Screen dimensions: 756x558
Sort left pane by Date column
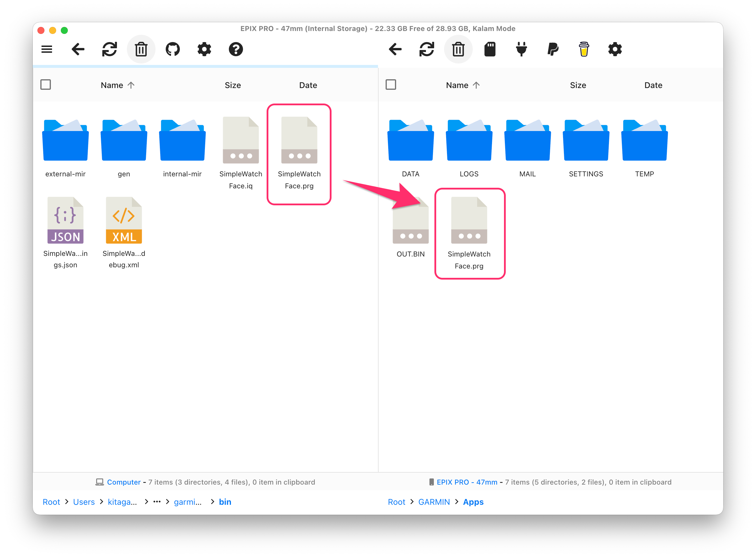click(x=308, y=85)
